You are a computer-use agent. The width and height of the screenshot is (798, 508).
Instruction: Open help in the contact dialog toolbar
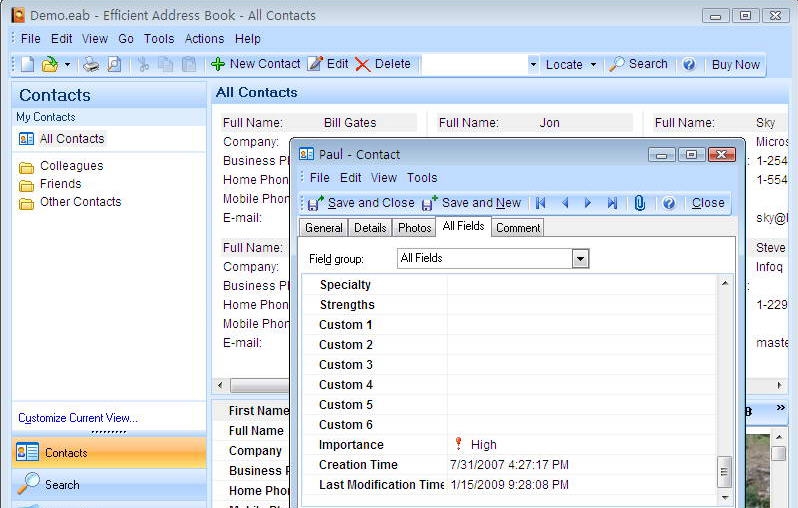coord(668,203)
